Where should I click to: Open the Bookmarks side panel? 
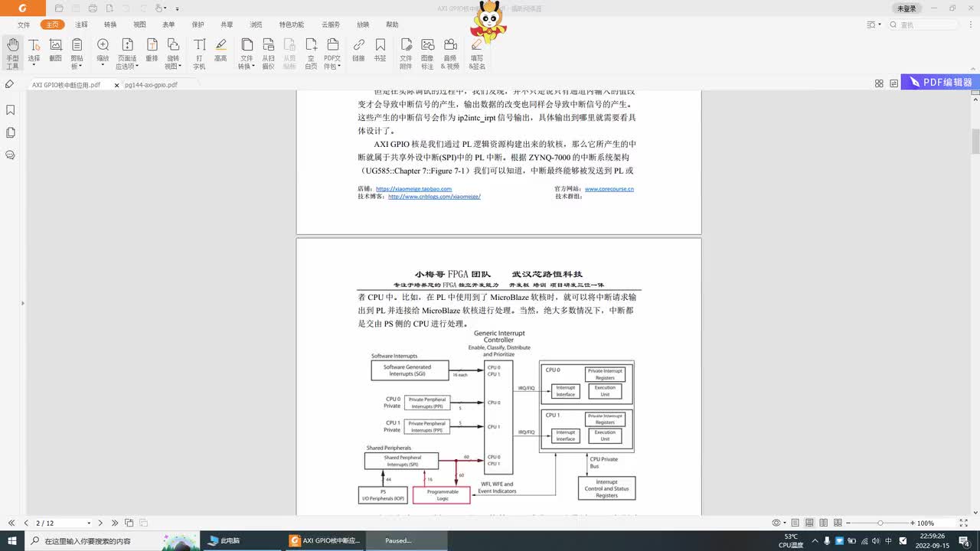11,110
